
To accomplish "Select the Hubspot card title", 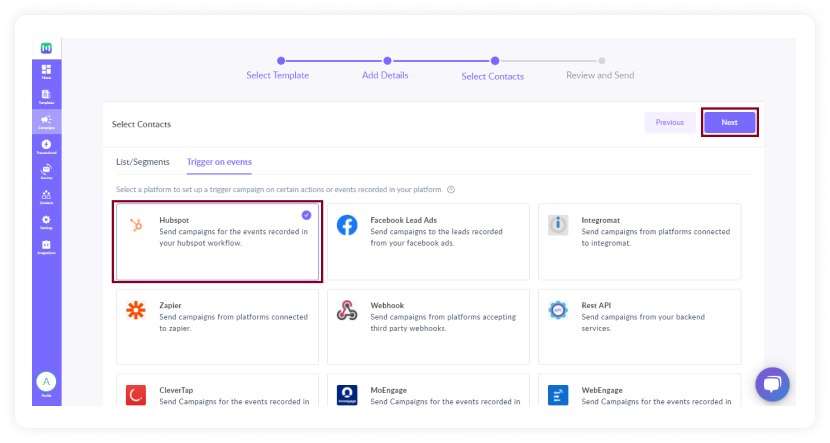I will coord(174,220).
